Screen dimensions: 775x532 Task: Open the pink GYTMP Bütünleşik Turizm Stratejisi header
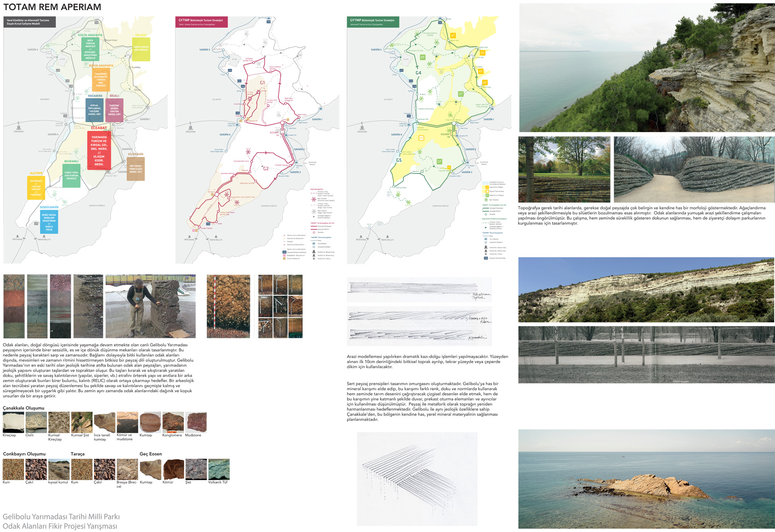pyautogui.click(x=201, y=22)
